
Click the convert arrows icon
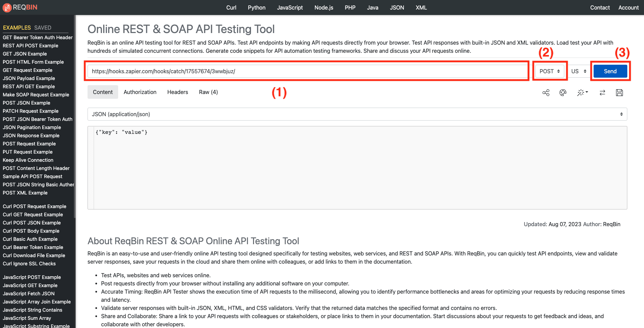pyautogui.click(x=602, y=93)
